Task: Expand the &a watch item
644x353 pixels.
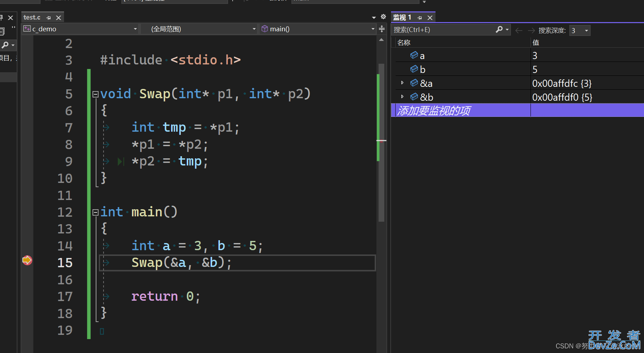Action: coord(402,83)
